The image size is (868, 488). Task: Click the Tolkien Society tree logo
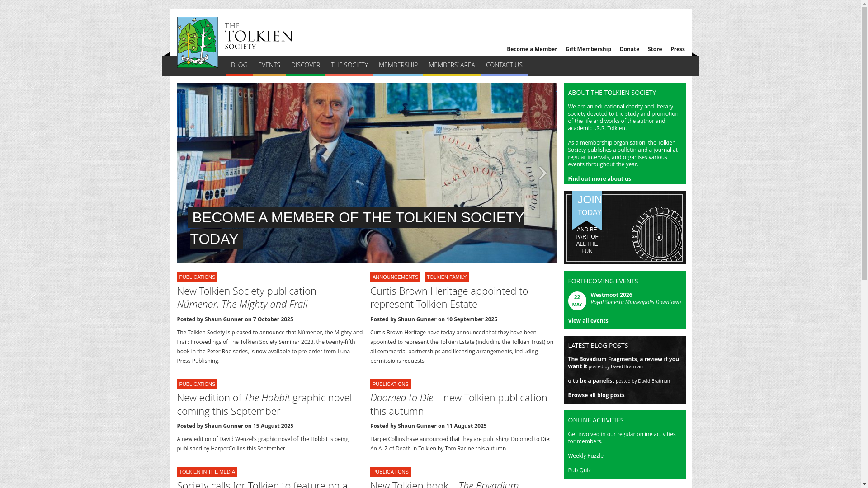click(197, 42)
